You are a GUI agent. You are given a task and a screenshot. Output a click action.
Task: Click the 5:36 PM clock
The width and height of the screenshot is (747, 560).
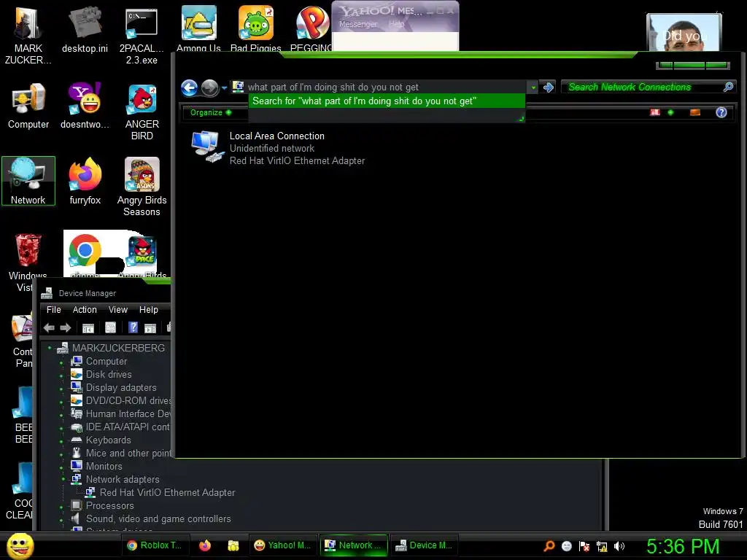tap(683, 546)
